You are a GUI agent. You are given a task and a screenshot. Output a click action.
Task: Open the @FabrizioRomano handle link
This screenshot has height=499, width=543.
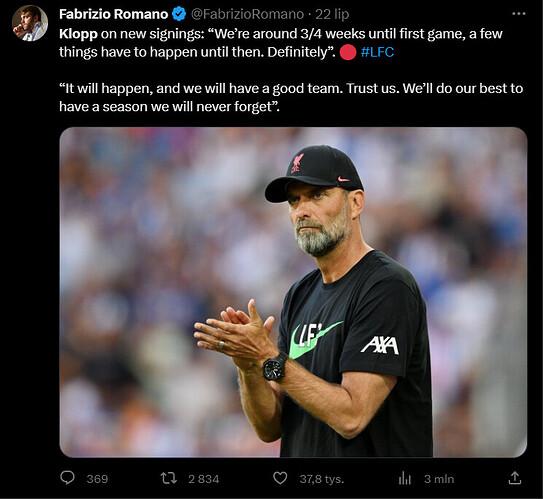coord(247,14)
